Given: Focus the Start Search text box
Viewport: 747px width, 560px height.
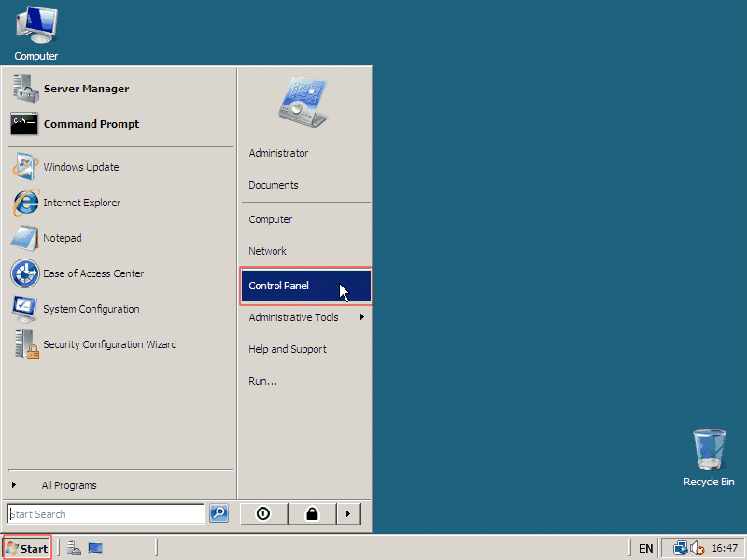Looking at the screenshot, I should click(x=106, y=513).
